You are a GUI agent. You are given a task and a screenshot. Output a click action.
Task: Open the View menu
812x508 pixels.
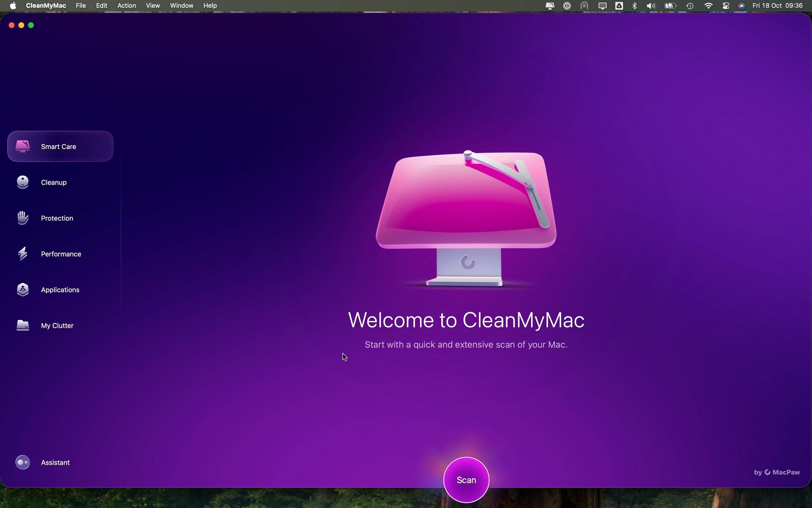pos(153,6)
